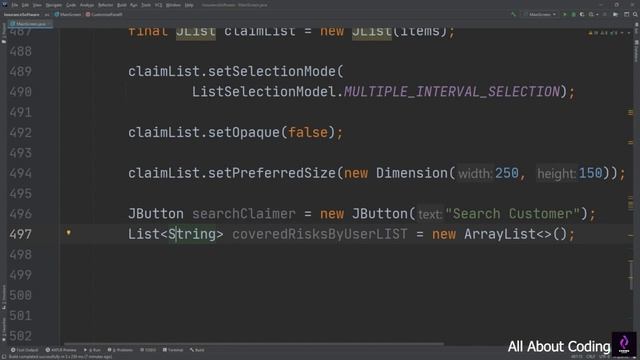640x360 pixels.
Task: Open the MainScreen run configuration dropdown
Action: 540,14
